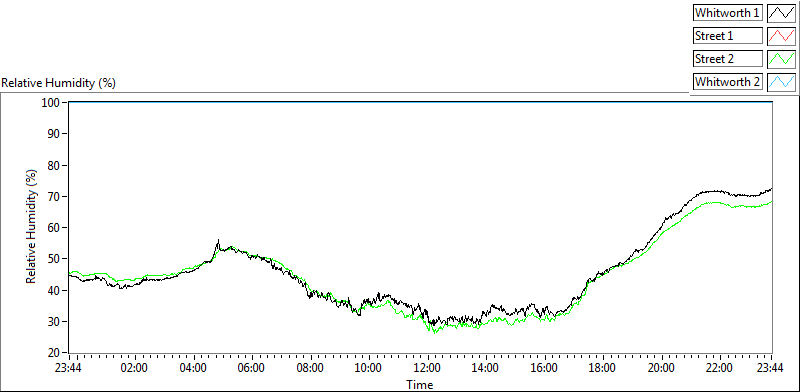800x392 pixels.
Task: Click the 20:00 time axis label
Action: point(662,368)
